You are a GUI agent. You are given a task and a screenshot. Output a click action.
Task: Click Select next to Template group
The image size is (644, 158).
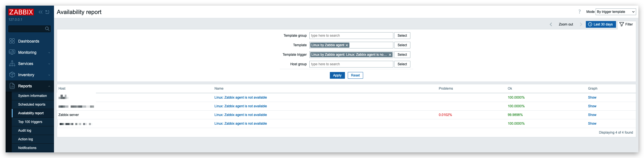click(x=402, y=36)
